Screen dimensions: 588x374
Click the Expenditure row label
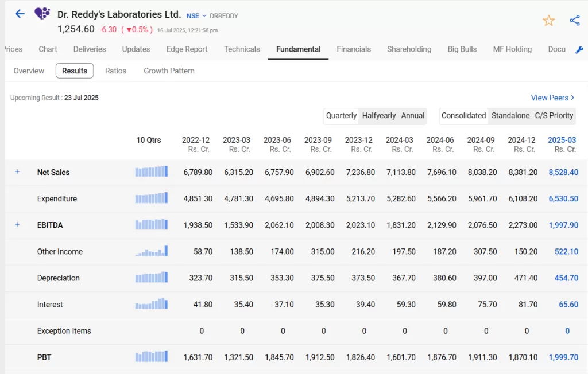click(57, 198)
